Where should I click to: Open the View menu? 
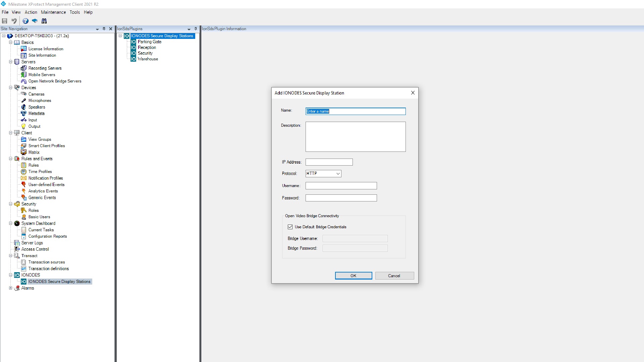click(x=16, y=12)
